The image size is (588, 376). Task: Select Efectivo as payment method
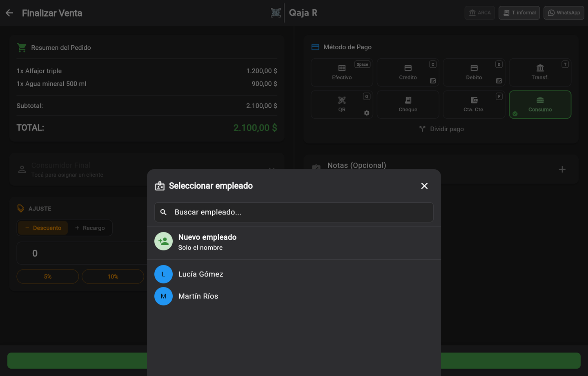342,72
